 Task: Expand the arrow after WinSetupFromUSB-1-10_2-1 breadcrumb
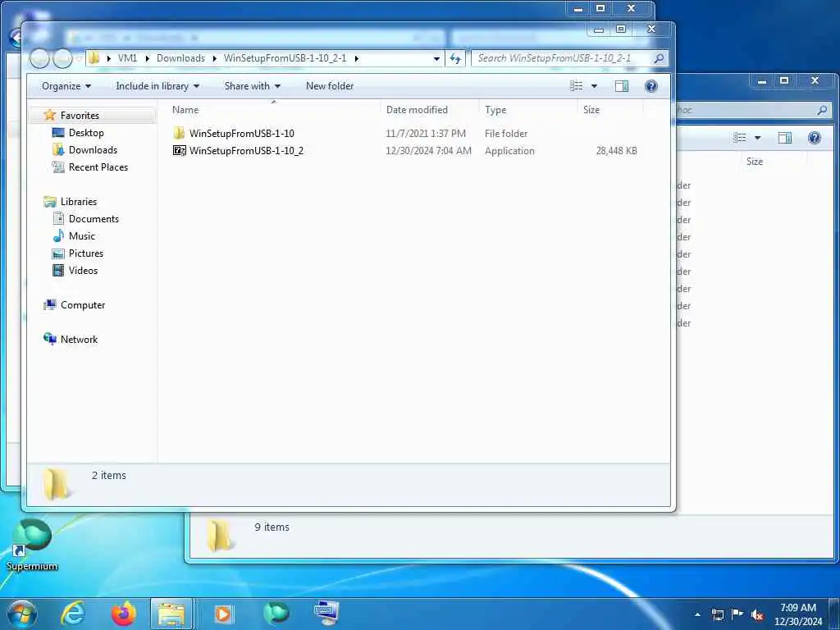pyautogui.click(x=356, y=58)
